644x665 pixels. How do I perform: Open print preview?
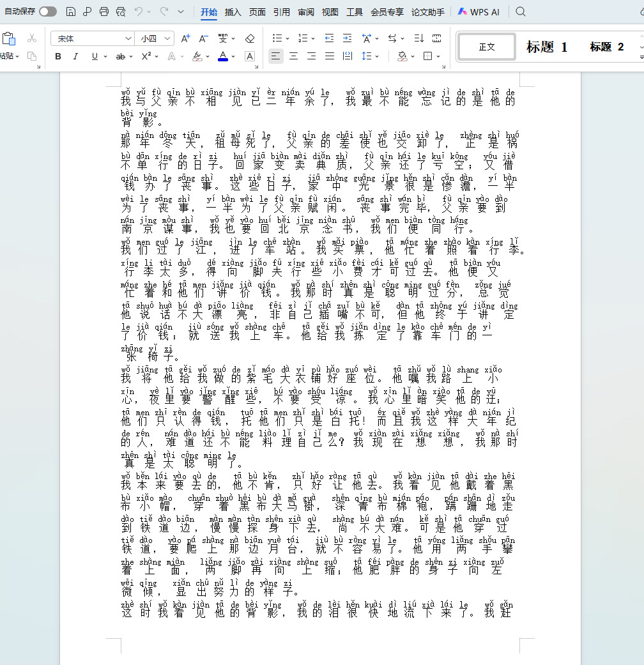pos(121,12)
